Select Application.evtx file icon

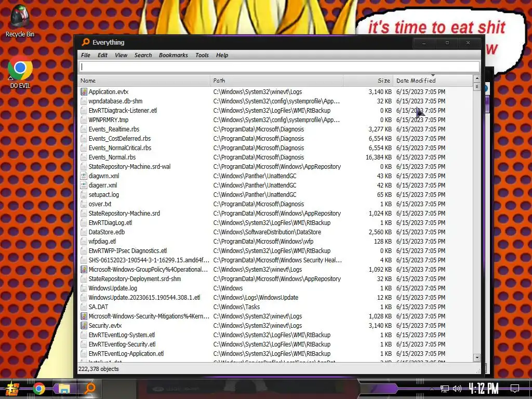click(x=84, y=91)
